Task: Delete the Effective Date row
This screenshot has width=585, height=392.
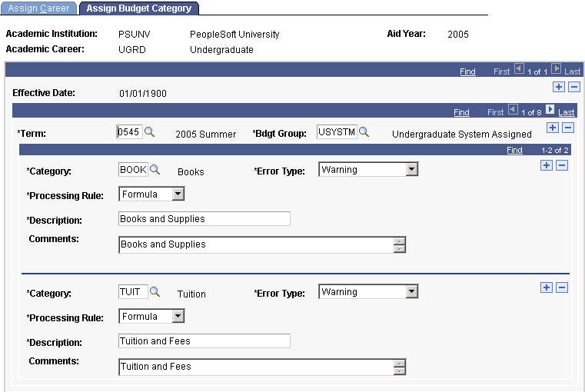Action: coord(574,87)
